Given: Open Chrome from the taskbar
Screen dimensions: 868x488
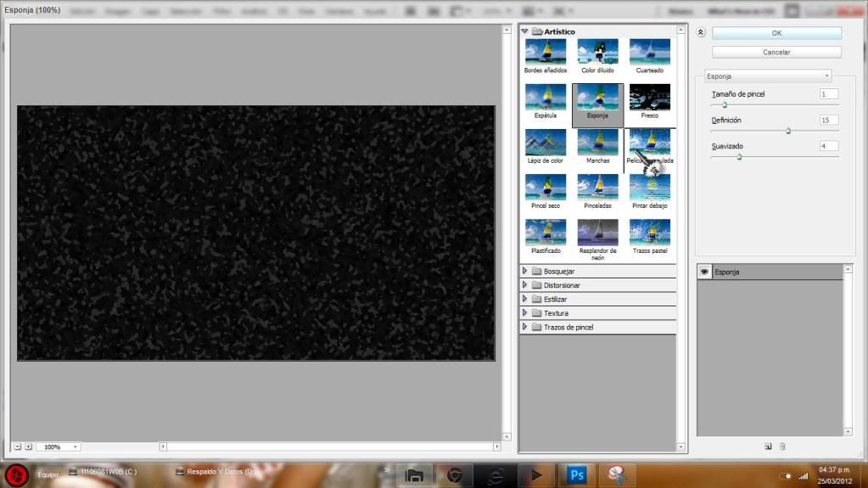Looking at the screenshot, I should point(455,475).
